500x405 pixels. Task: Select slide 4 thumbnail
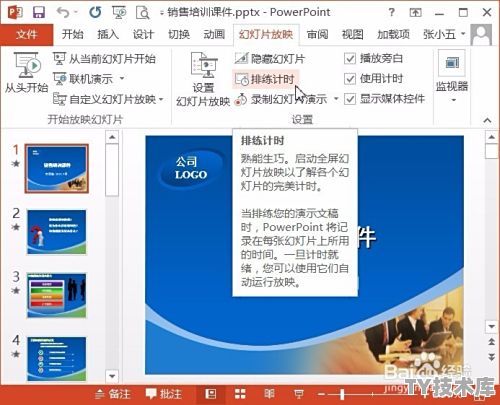coord(57,359)
